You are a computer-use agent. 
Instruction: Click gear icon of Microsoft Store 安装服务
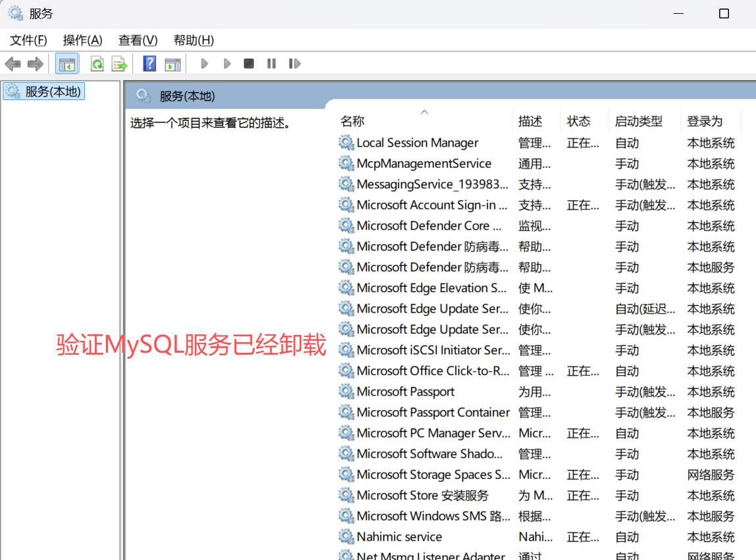[346, 496]
